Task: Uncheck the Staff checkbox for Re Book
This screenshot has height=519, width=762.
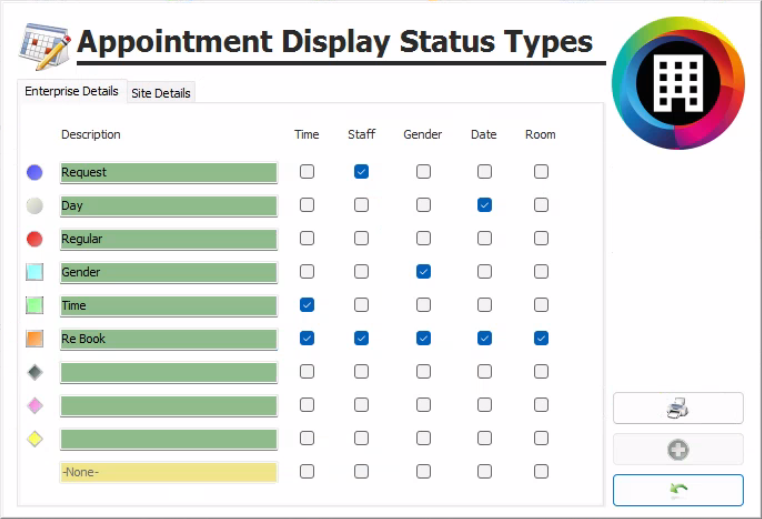Action: (x=361, y=338)
